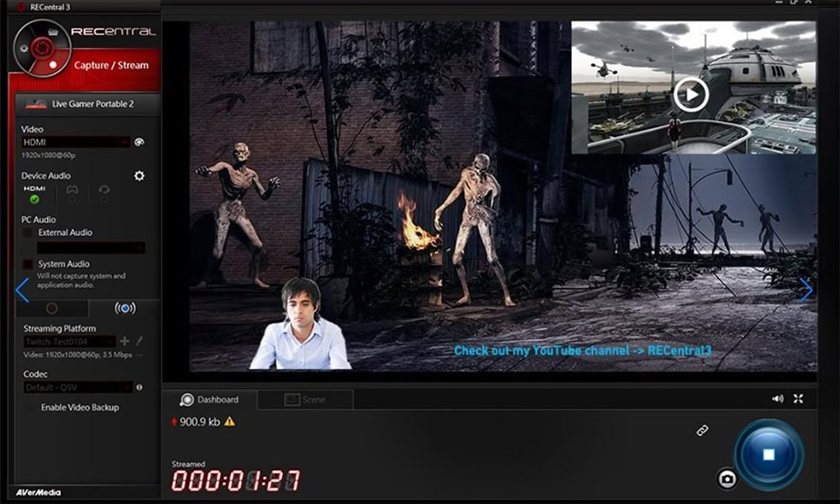Switch to the live streaming mode tab
This screenshot has height=504, width=840.
(x=125, y=308)
